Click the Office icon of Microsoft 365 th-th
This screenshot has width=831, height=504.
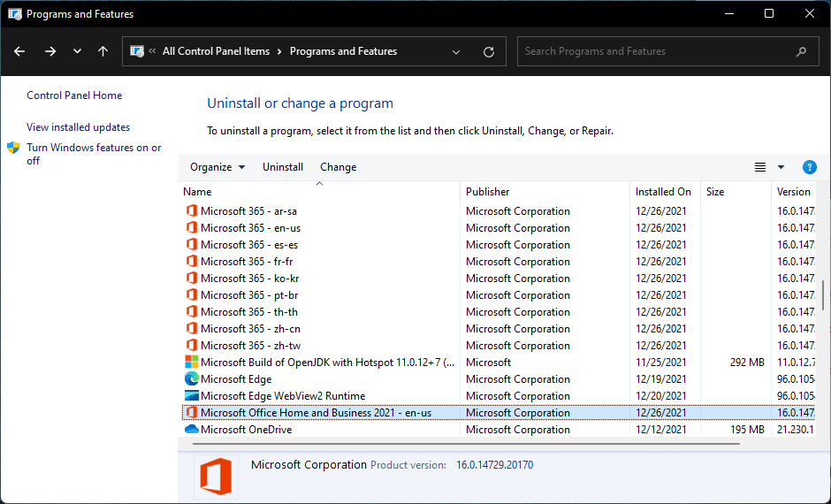tap(191, 311)
